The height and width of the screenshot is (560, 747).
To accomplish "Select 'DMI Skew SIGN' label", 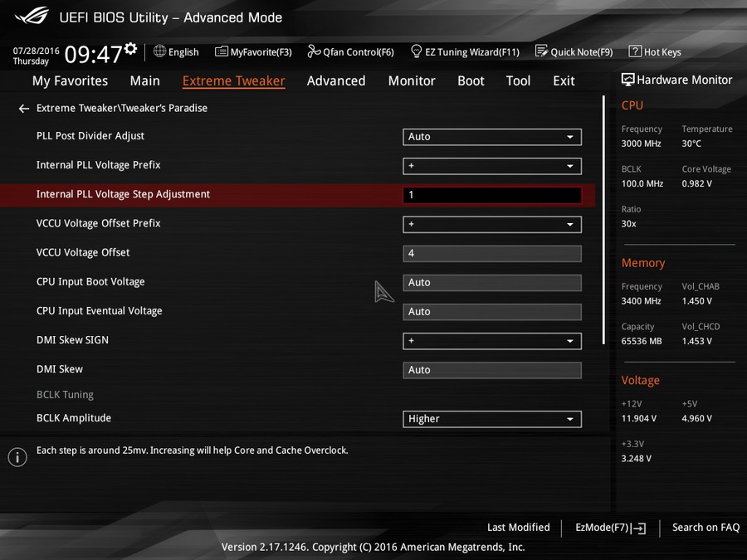I will [72, 340].
